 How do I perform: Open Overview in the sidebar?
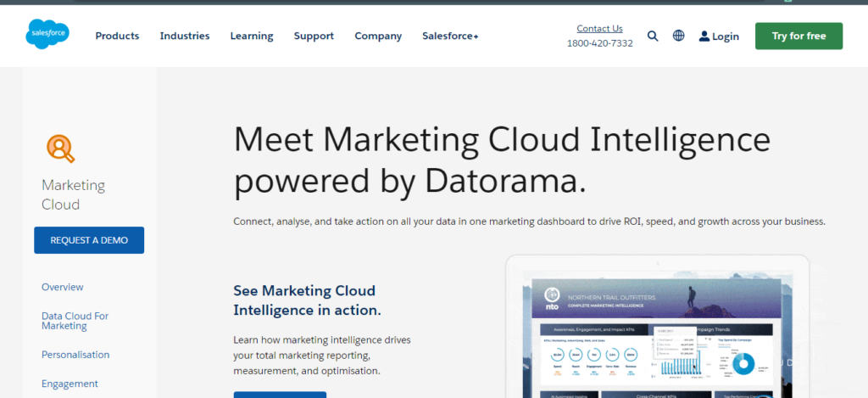tap(63, 287)
